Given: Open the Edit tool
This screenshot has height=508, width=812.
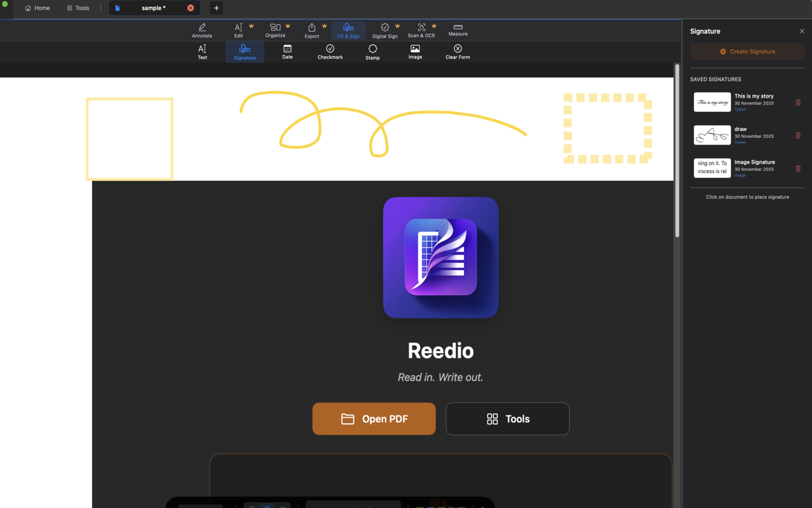Looking at the screenshot, I should [238, 30].
